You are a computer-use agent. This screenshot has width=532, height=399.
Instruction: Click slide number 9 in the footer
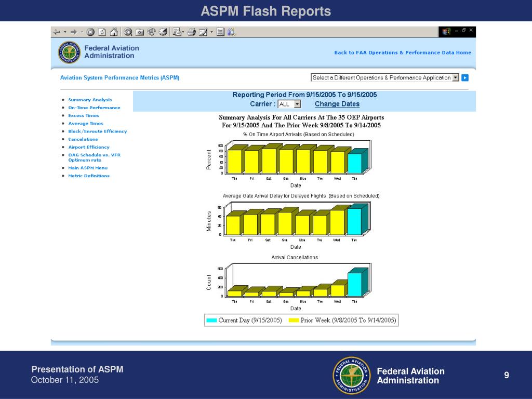coord(507,375)
